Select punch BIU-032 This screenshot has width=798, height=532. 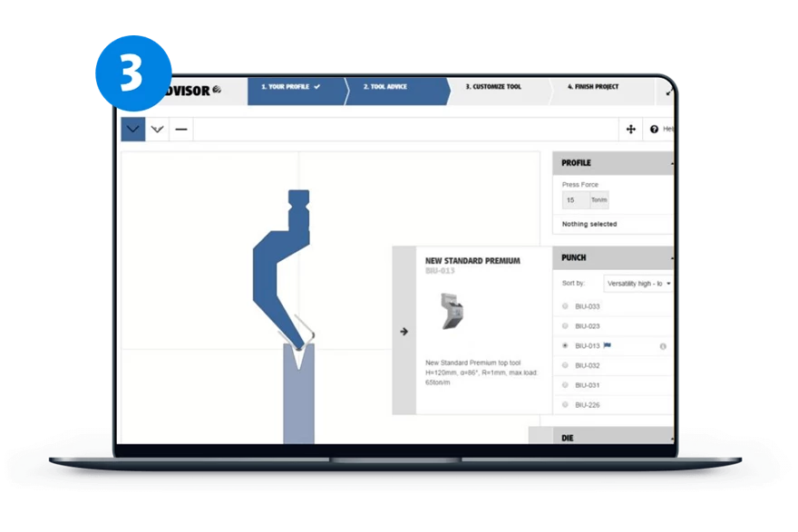(x=586, y=366)
